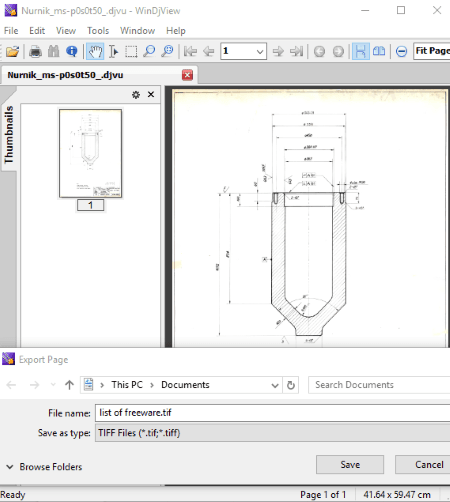Open thumbnails panel settings gear
The width and height of the screenshot is (450, 502).
136,95
